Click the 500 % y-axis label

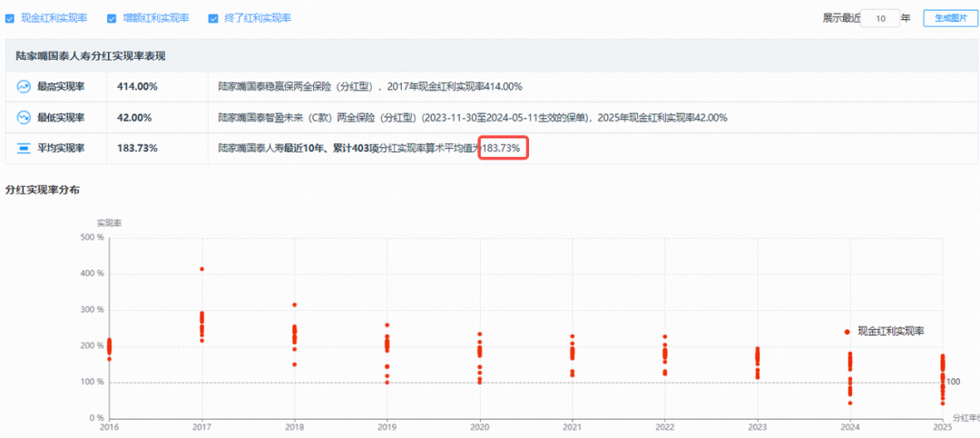93,238
